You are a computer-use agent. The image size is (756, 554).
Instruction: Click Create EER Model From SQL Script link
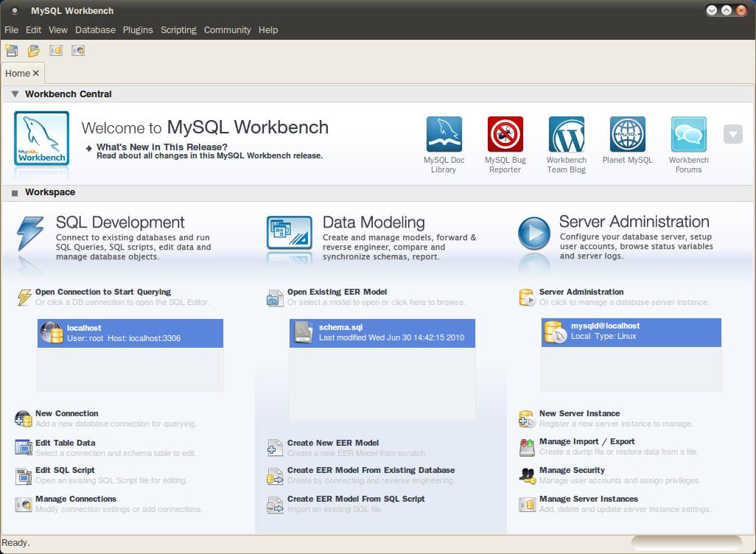coord(357,499)
